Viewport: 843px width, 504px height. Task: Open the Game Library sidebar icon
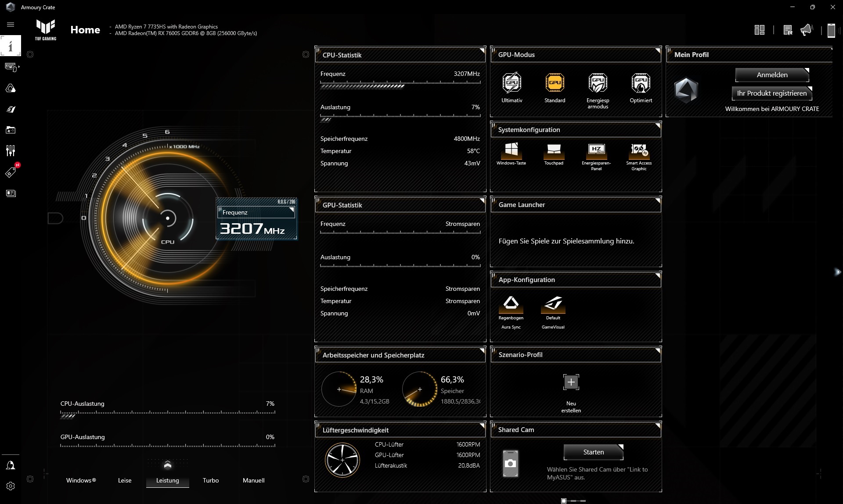point(11,130)
